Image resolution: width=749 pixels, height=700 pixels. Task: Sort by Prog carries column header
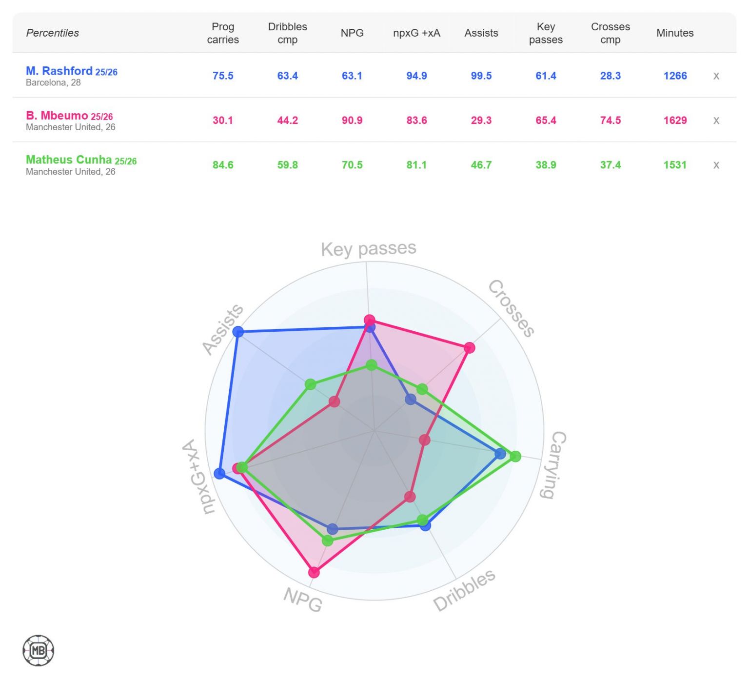tap(223, 33)
